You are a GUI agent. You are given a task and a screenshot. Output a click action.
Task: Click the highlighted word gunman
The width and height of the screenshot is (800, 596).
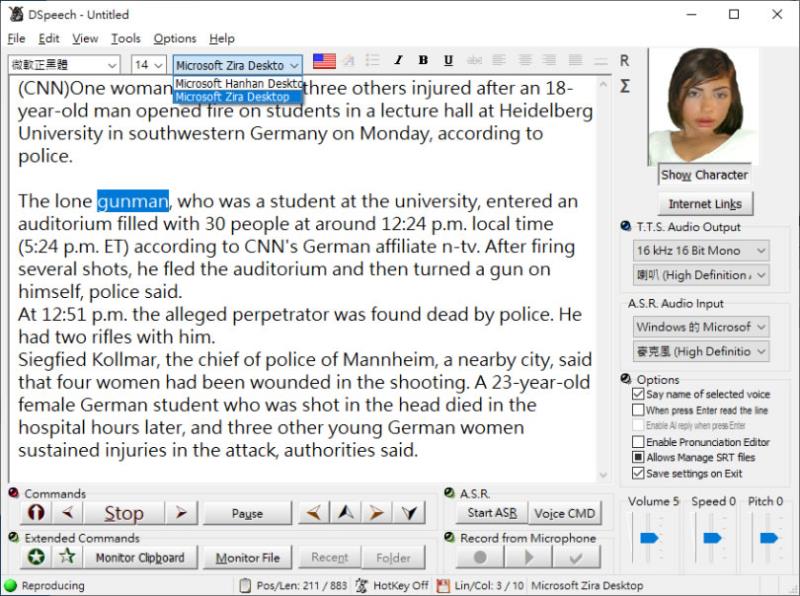pyautogui.click(x=133, y=201)
